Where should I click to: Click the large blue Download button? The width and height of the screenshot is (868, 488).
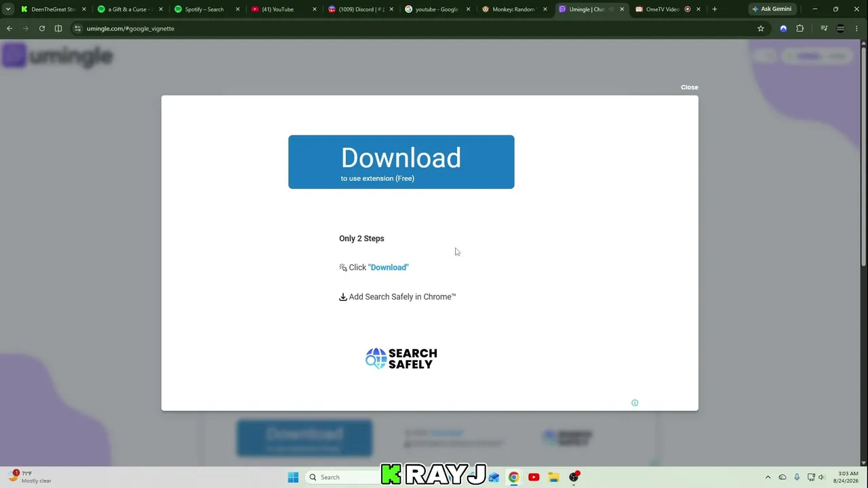pos(401,162)
